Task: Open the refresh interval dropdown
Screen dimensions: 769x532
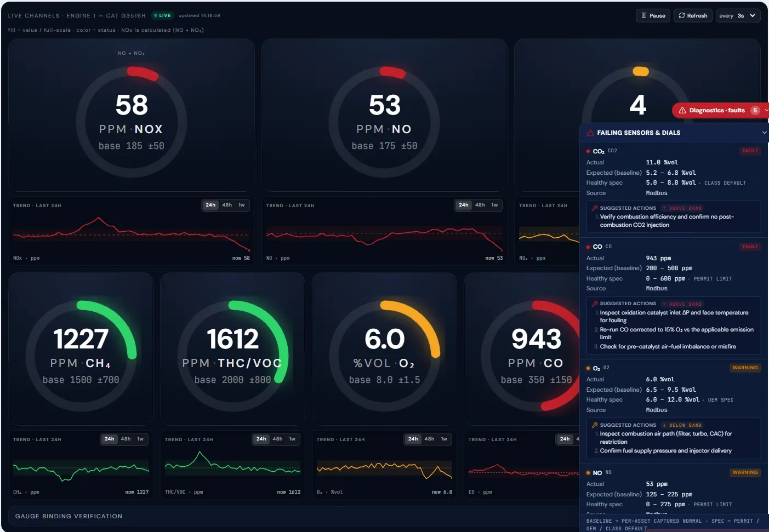Action: pos(738,16)
